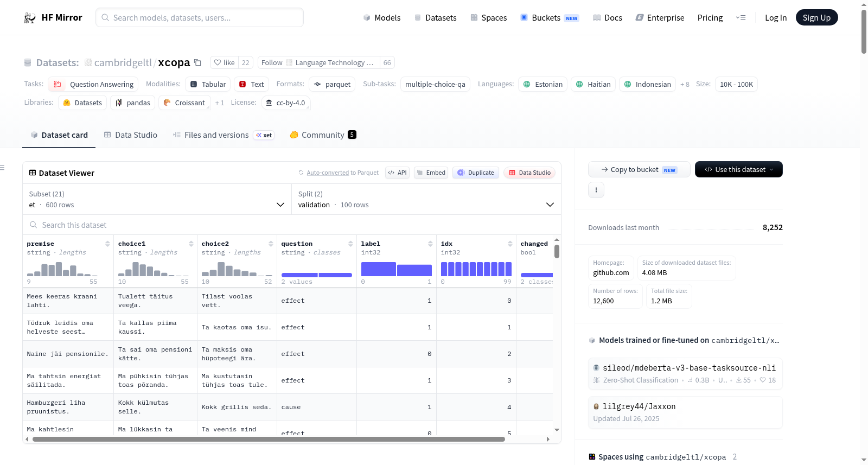Follow Language Technology organization

click(x=319, y=63)
